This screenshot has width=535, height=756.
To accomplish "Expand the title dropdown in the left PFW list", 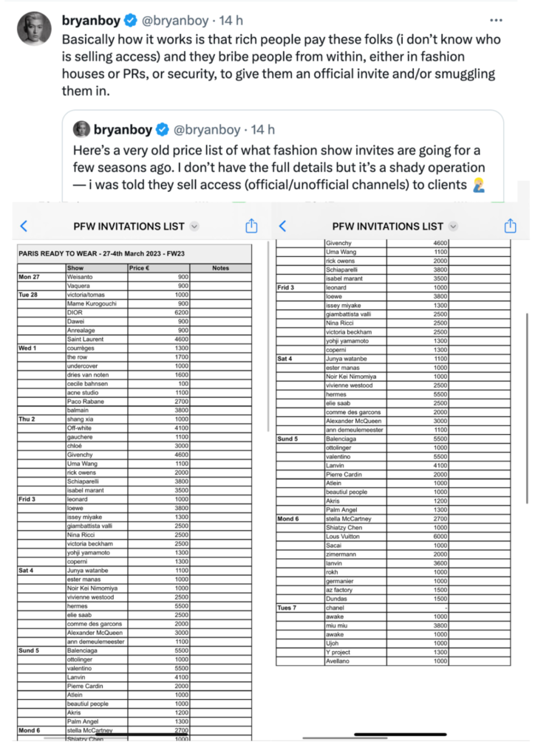I will (194, 227).
